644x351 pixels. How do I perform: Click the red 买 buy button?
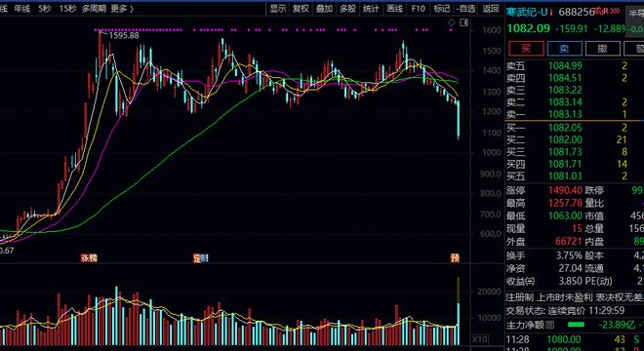[x=526, y=49]
